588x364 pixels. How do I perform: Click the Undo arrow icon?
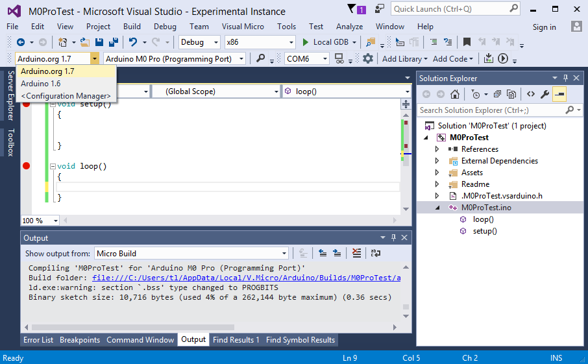pyautogui.click(x=132, y=42)
